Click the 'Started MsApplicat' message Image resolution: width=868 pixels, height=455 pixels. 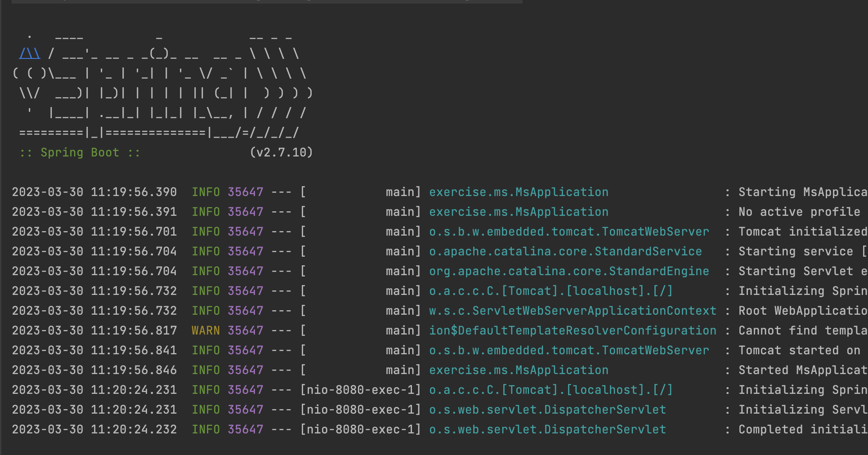tap(803, 370)
